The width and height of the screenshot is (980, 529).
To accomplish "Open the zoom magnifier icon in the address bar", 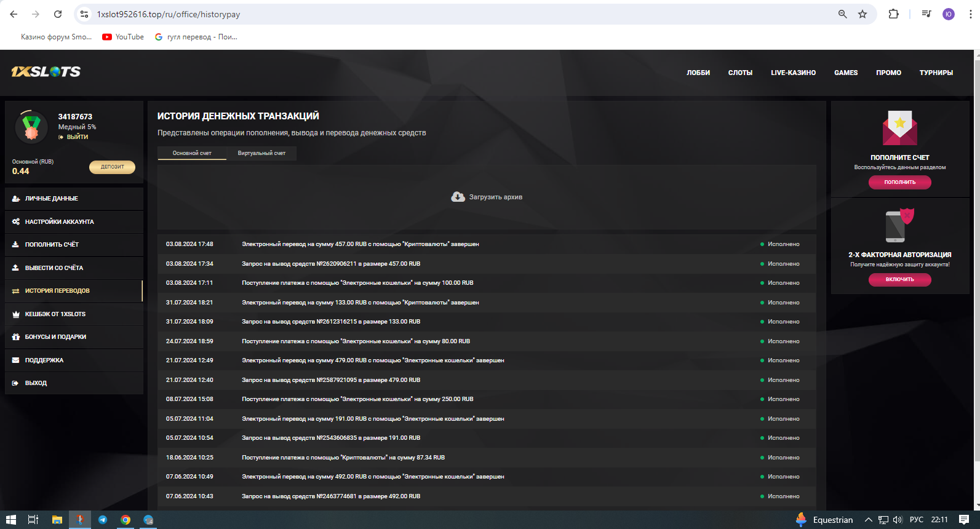I will (842, 14).
